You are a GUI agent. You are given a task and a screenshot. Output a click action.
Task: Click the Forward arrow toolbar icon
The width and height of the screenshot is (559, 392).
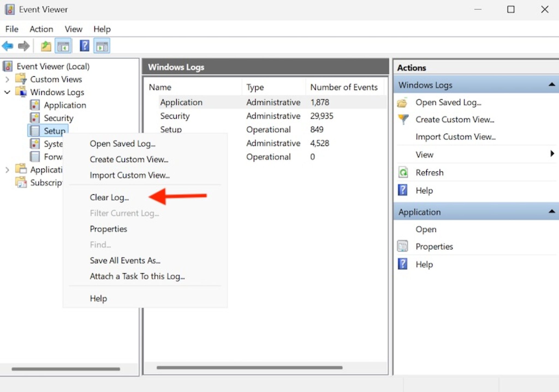click(24, 46)
